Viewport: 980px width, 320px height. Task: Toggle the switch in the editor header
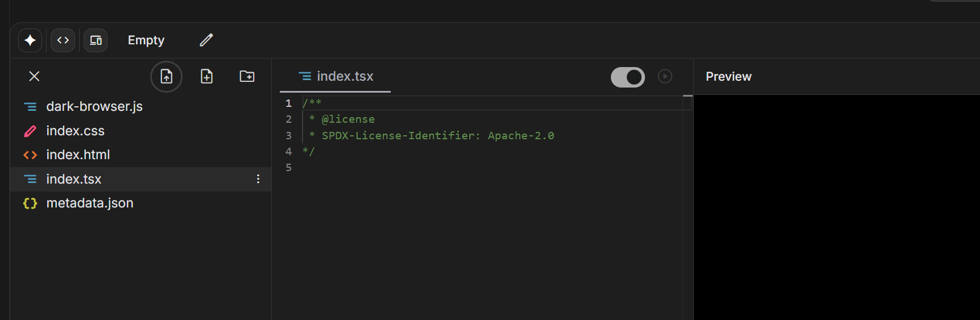pyautogui.click(x=627, y=77)
